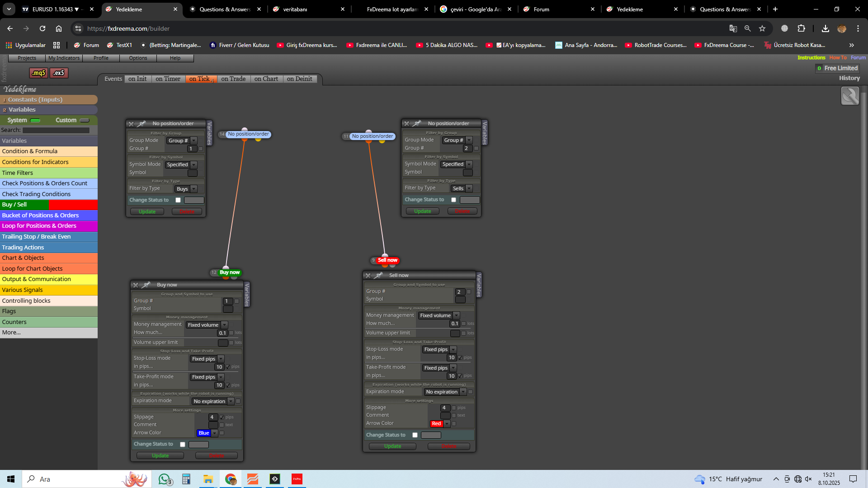Screen dimensions: 868x488
Task: Reload the fxdreema builder page
Action: pos(42,28)
